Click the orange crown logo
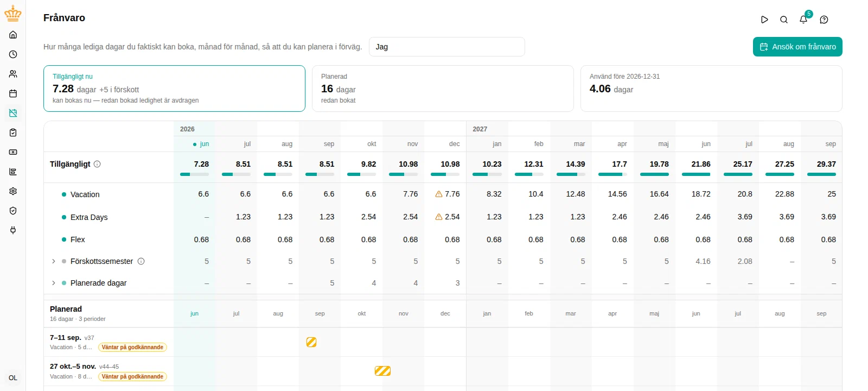 (13, 14)
